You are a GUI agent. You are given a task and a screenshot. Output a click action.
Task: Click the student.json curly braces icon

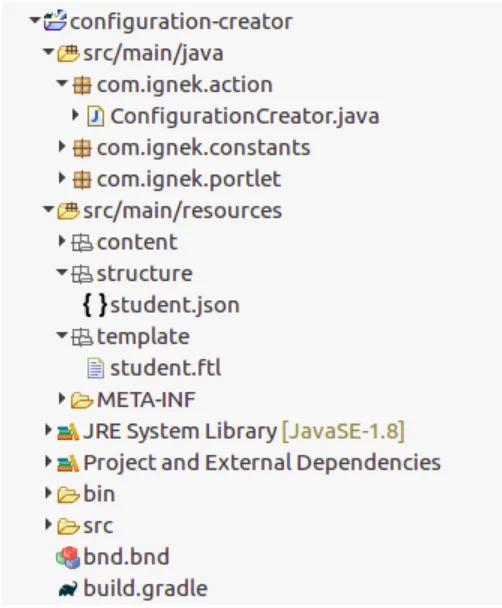click(x=95, y=305)
